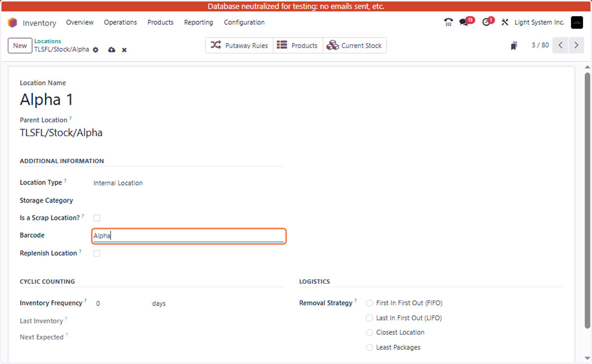592x364 pixels.
Task: Click the vertical scrollbar
Action: coord(587,200)
